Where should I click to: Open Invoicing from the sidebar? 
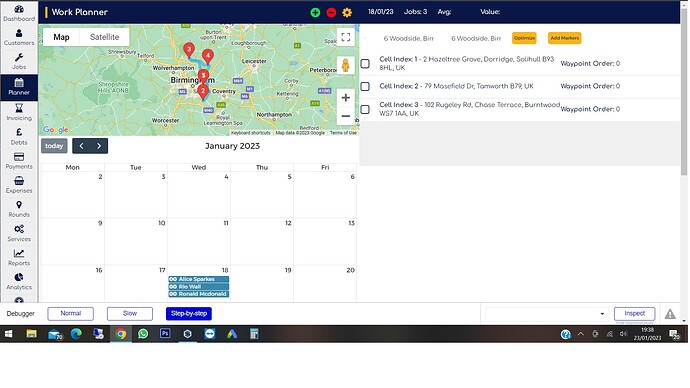[19, 112]
